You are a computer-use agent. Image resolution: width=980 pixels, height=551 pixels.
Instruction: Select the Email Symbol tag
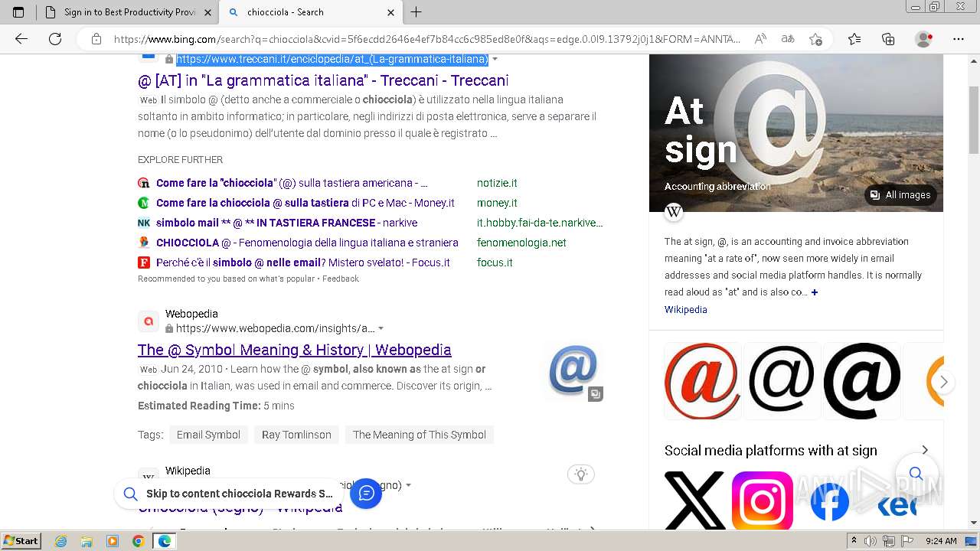[x=208, y=435]
